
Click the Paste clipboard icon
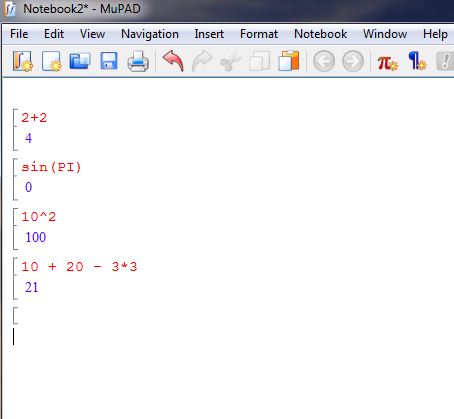(289, 61)
